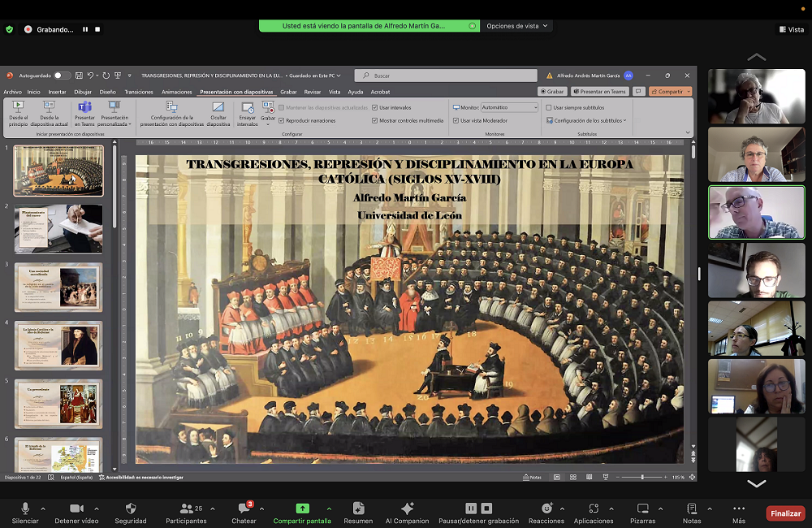This screenshot has height=528, width=812.
Task: Click Ocultar diapositiva icon
Action: point(218,114)
